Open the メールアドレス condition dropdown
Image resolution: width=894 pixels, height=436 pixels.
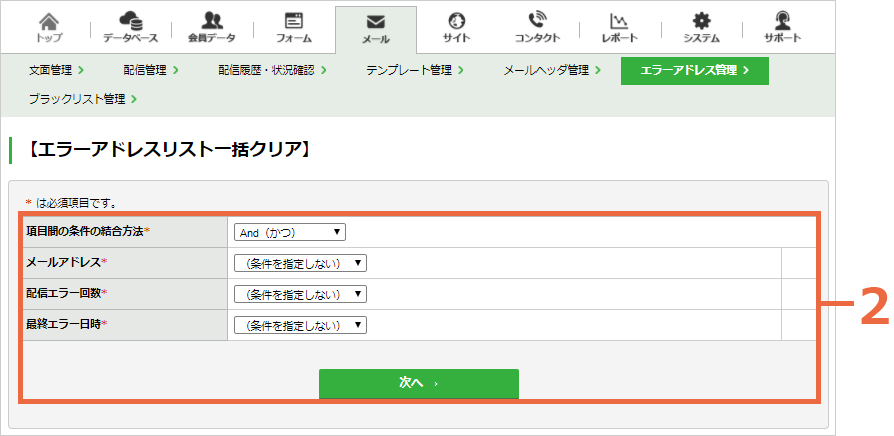tap(300, 263)
